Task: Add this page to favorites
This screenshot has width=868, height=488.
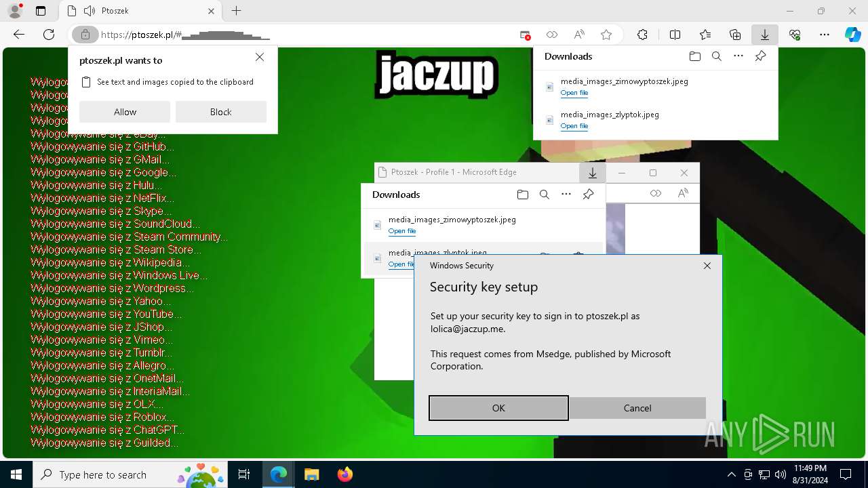Action: (606, 35)
